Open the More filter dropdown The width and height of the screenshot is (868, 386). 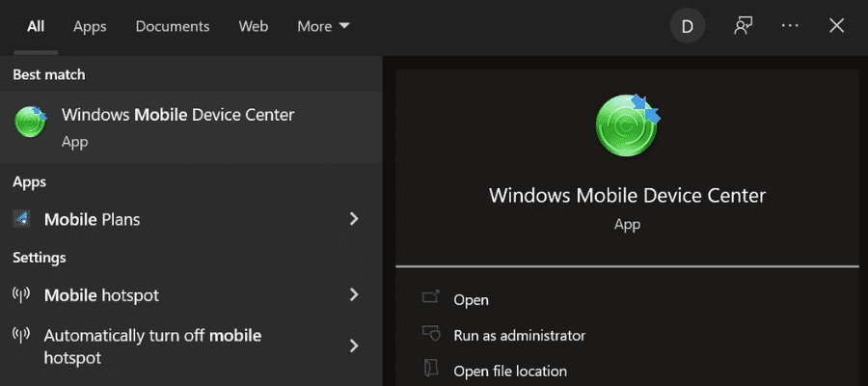323,26
